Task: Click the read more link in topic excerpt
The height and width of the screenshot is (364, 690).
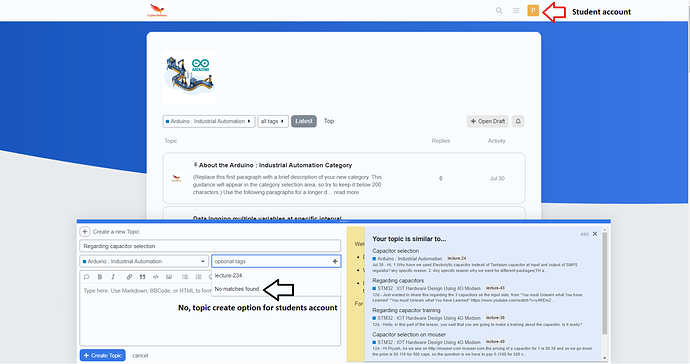Action: coord(346,192)
